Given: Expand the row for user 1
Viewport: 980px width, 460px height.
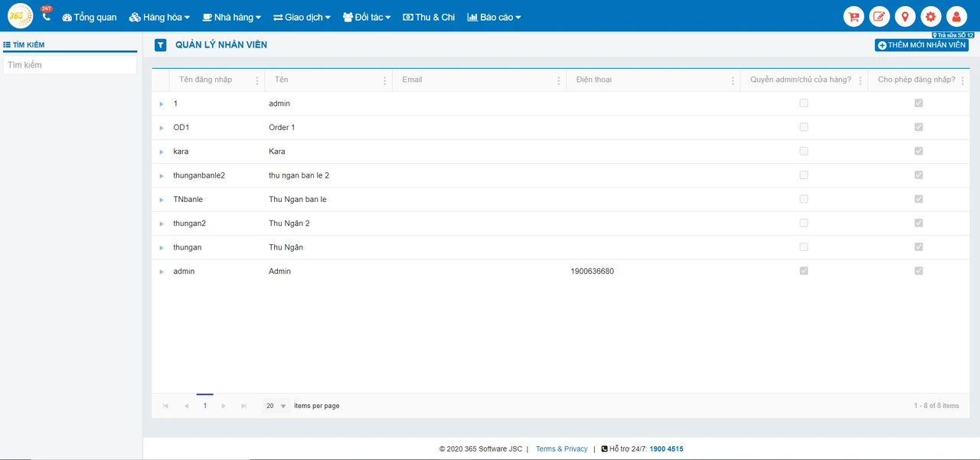Looking at the screenshot, I should pos(162,104).
